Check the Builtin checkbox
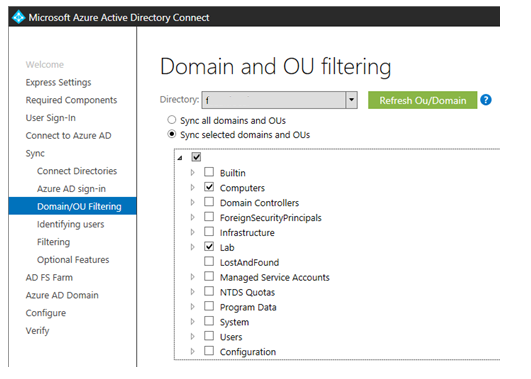Viewport: 531px width, 379px height. point(209,172)
